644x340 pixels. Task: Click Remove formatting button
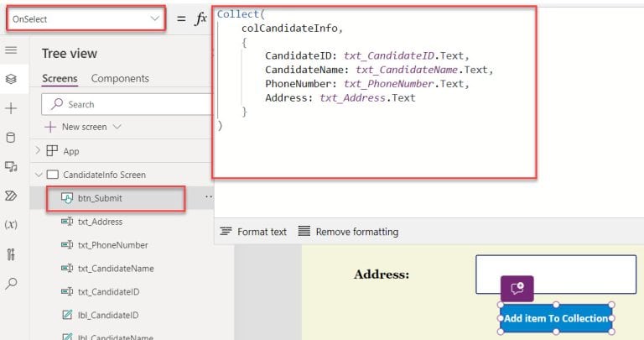[x=348, y=232]
